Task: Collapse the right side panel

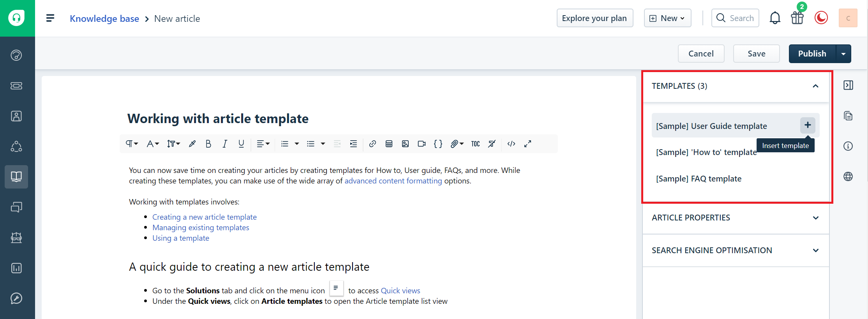Action: 848,85
